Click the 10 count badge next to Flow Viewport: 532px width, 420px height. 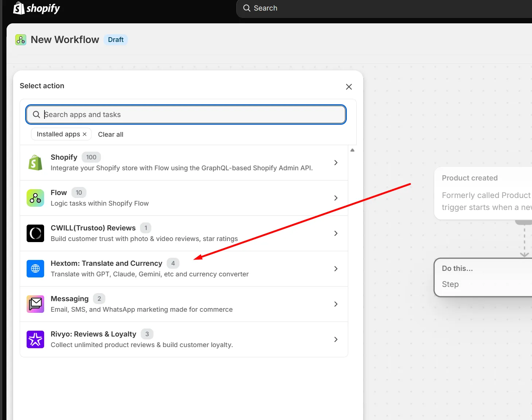tap(79, 192)
